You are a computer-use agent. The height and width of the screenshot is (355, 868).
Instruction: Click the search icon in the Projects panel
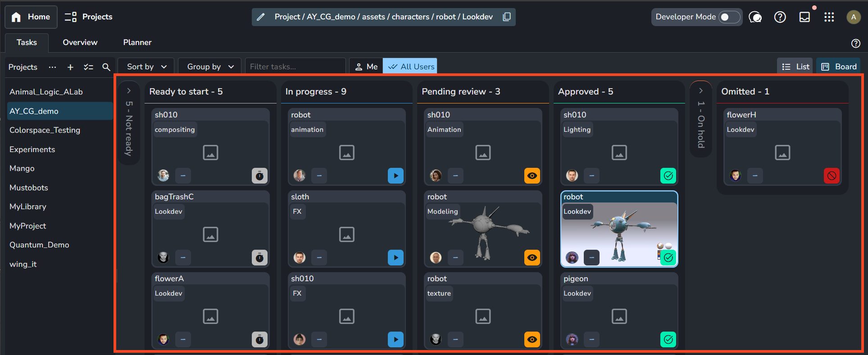click(106, 67)
